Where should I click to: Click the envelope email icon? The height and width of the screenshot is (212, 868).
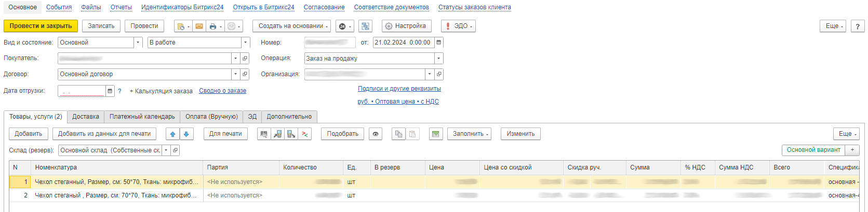(199, 26)
